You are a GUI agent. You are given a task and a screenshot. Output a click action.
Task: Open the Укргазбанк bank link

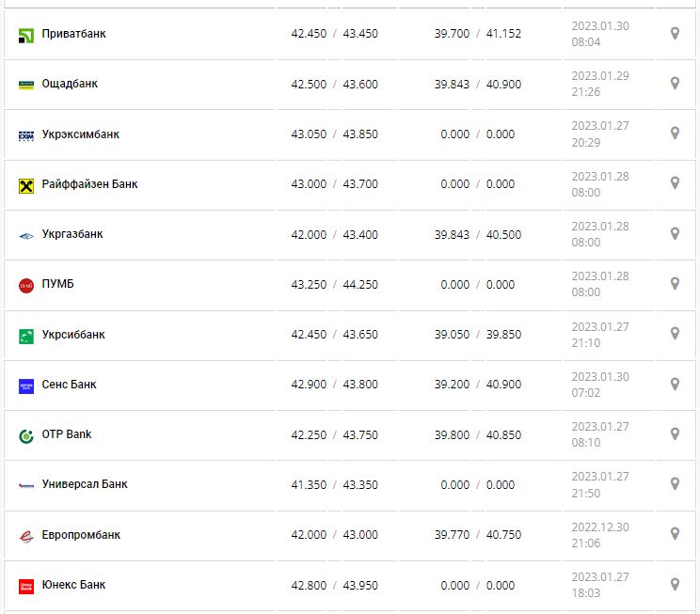pos(72,234)
